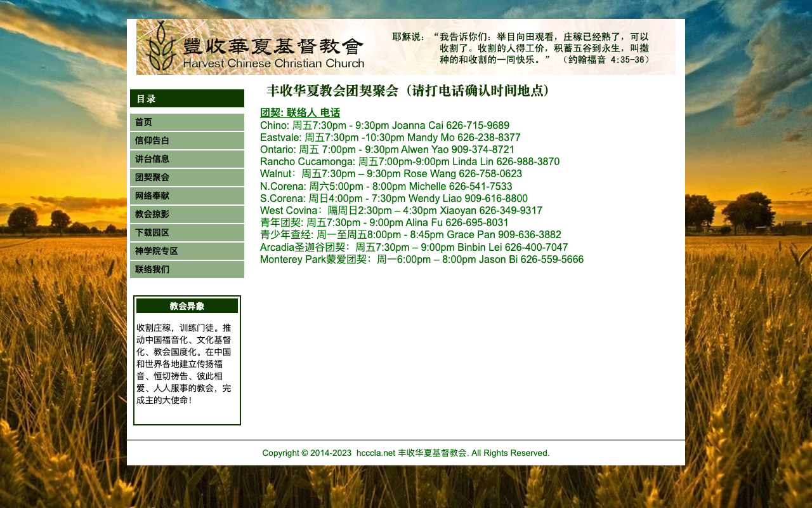Click the 约翰福音 4:35-36 scripture quote

[520, 48]
